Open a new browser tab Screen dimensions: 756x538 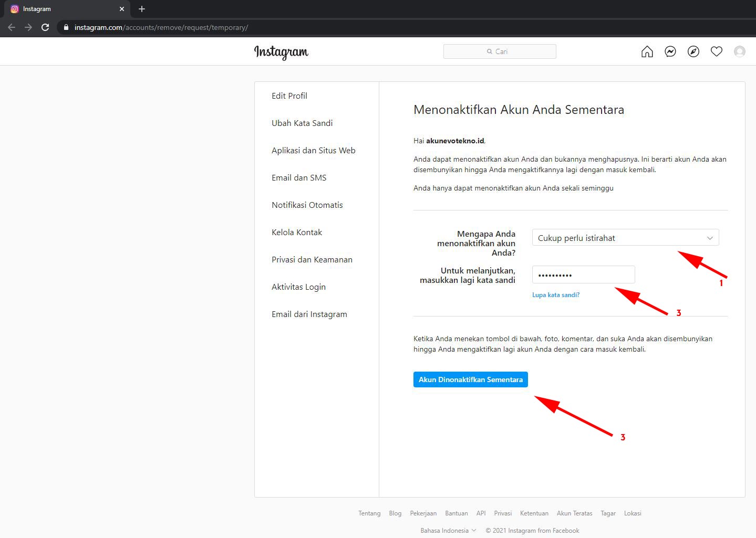point(142,9)
